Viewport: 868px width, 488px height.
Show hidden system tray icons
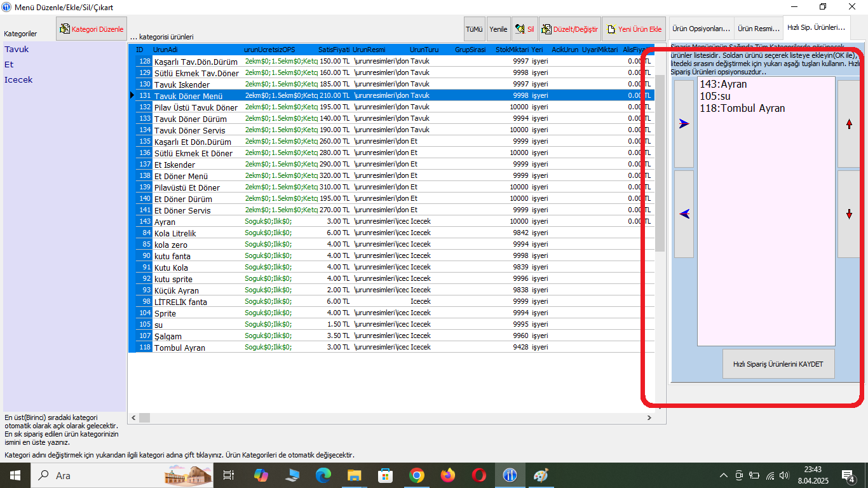click(x=723, y=475)
